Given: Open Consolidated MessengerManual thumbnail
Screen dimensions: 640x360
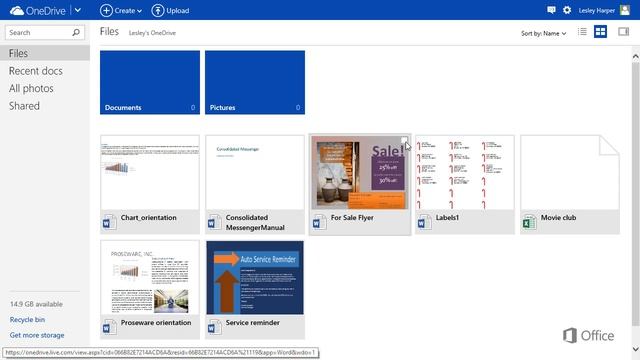Looking at the screenshot, I should [x=255, y=173].
